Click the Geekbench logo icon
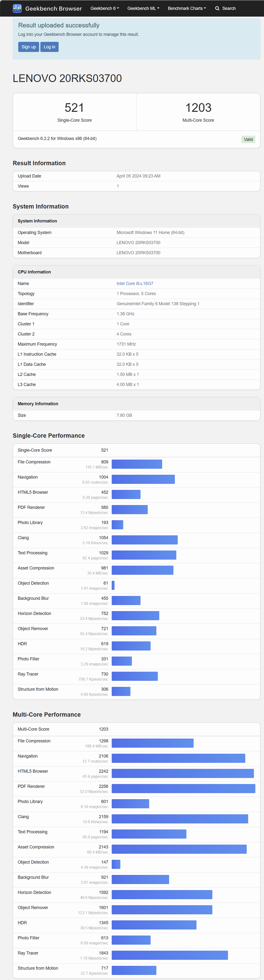 click(17, 8)
